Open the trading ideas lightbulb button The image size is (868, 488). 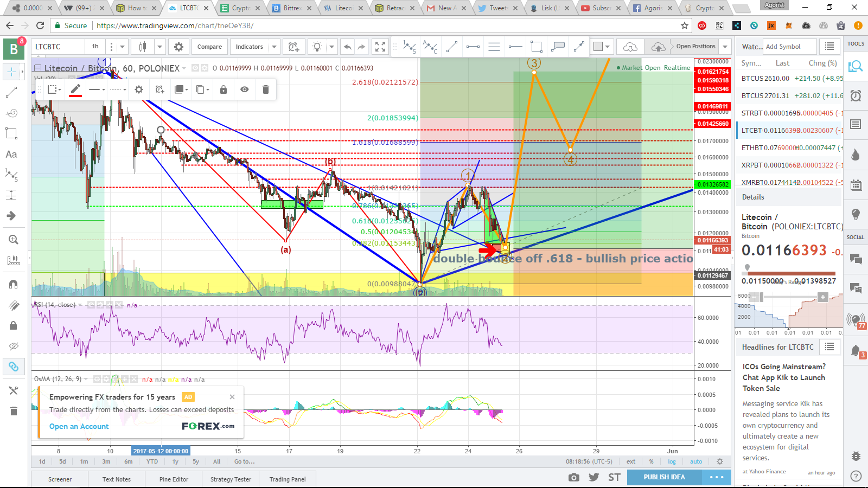[317, 47]
